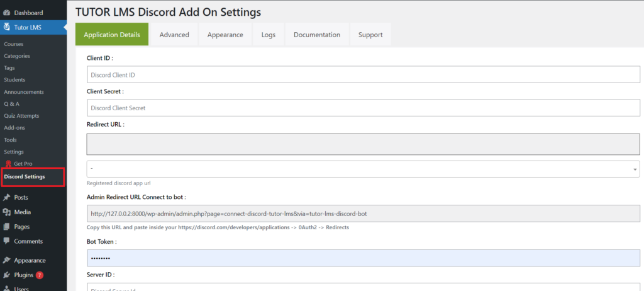The image size is (644, 291).
Task: Click the Media library icon
Action: tap(6, 212)
